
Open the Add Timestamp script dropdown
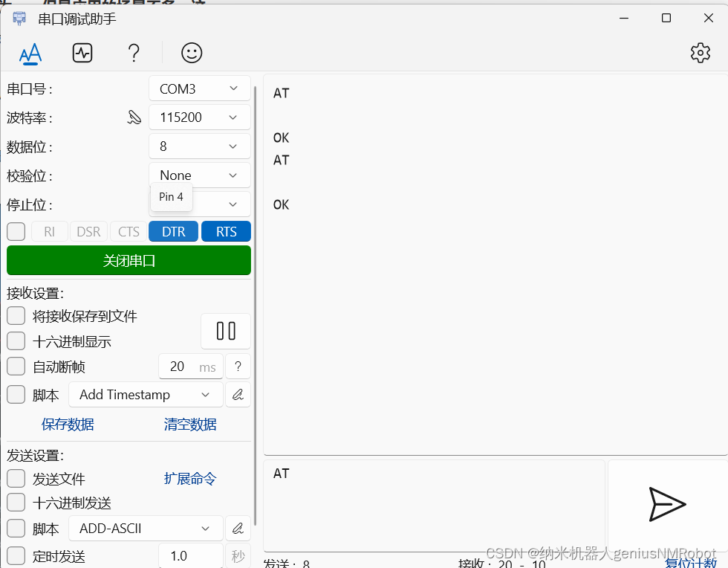146,395
